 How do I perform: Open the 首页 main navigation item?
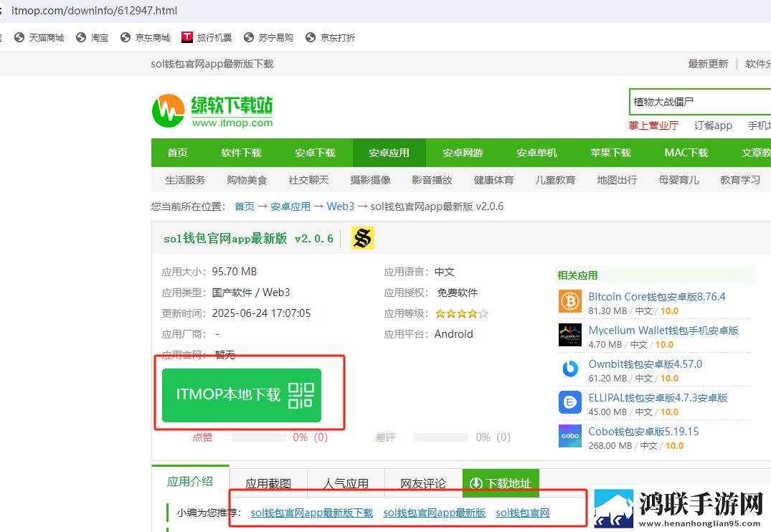(177, 153)
